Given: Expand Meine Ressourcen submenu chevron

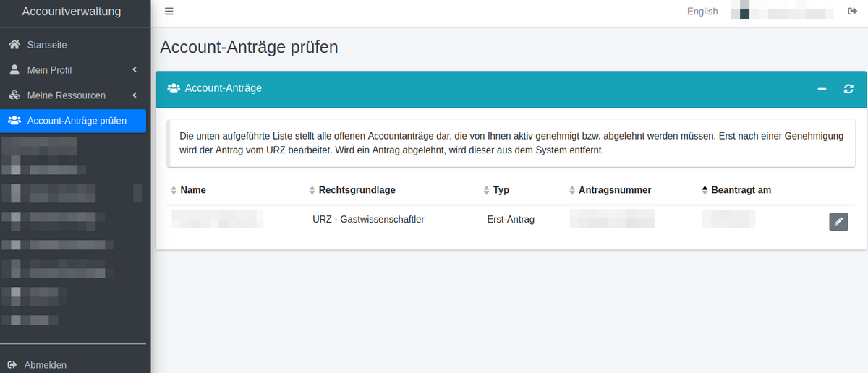Looking at the screenshot, I should coord(135,95).
